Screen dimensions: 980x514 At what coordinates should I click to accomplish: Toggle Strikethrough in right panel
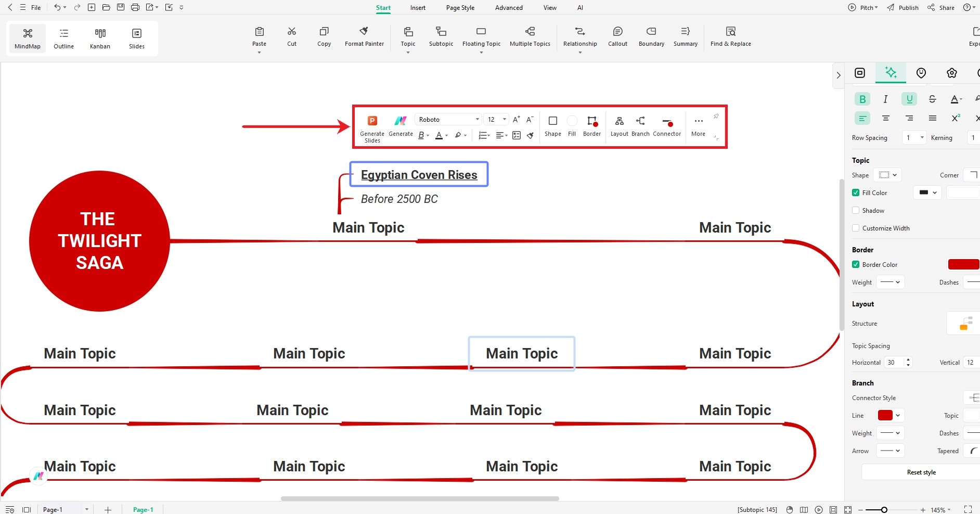(x=932, y=99)
